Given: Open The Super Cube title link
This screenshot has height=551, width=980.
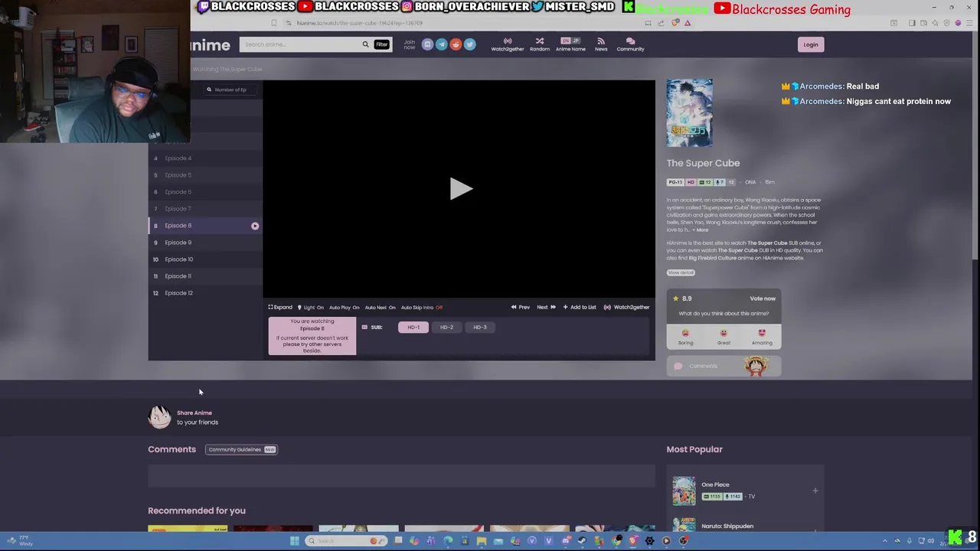Looking at the screenshot, I should pos(703,163).
